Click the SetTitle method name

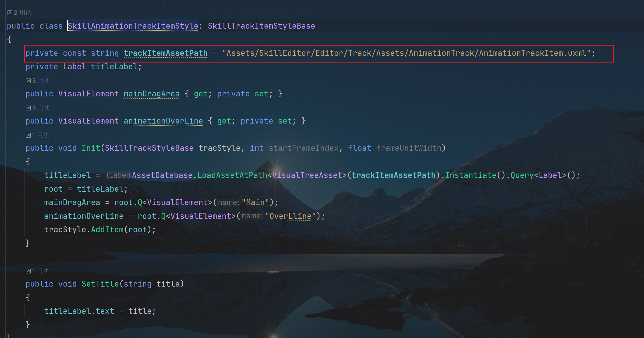tap(100, 284)
